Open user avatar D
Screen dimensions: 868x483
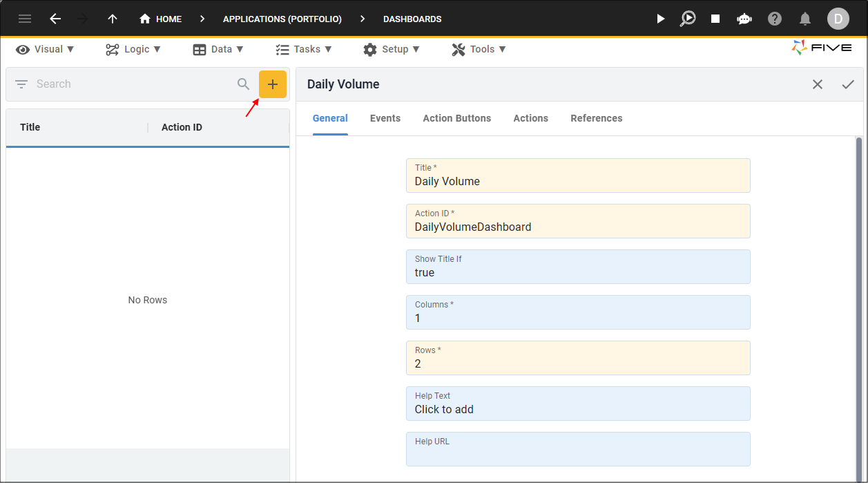click(838, 19)
